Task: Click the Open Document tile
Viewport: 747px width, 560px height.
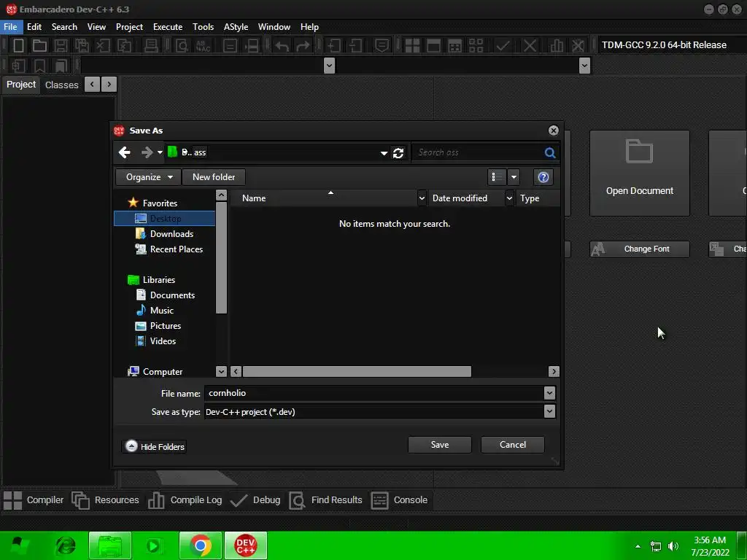Action: click(x=639, y=174)
